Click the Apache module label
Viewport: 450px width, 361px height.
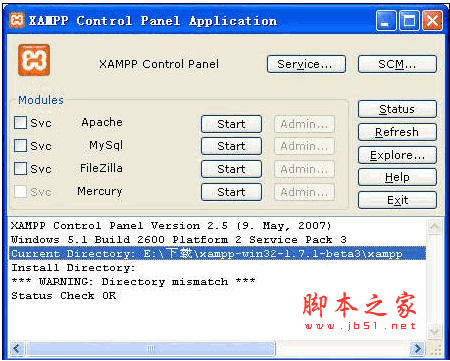click(x=102, y=122)
